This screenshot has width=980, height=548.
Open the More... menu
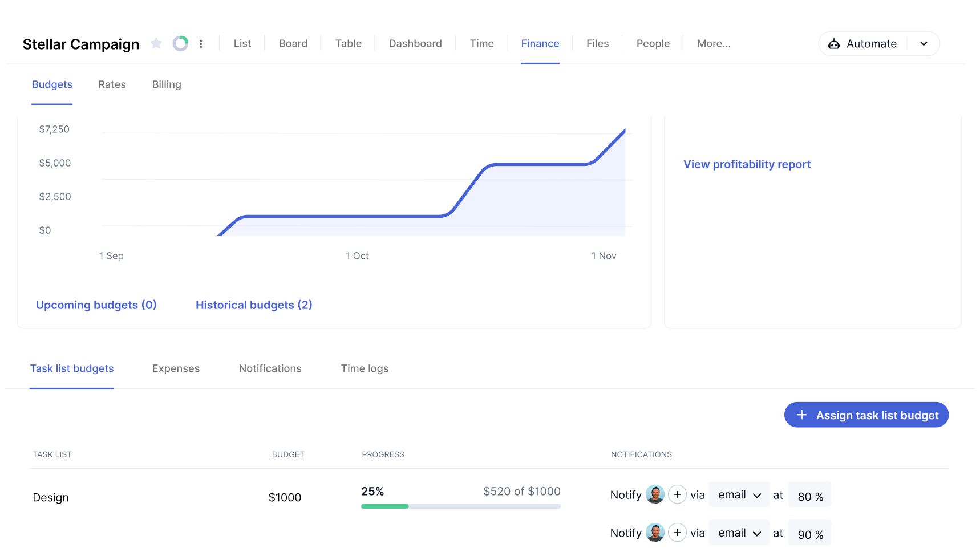coord(714,44)
